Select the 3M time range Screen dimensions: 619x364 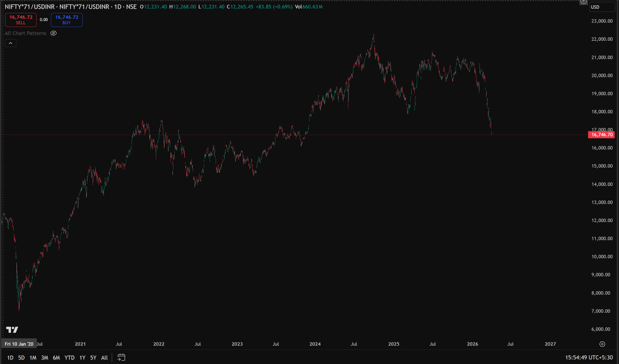coord(44,357)
